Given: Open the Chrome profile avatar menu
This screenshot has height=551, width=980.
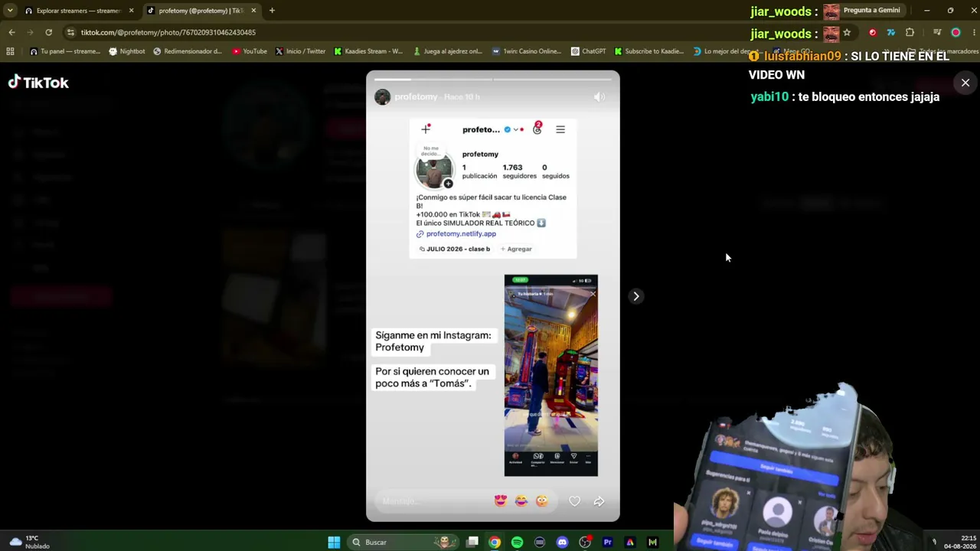Looking at the screenshot, I should (955, 32).
